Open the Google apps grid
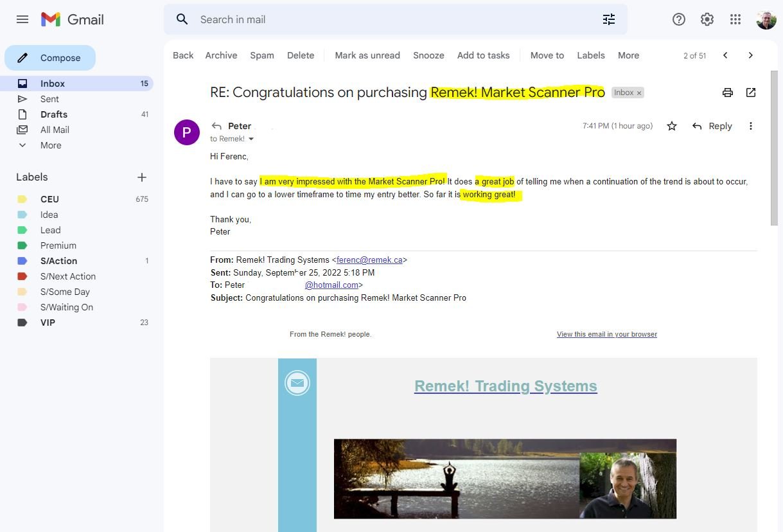 click(x=735, y=19)
